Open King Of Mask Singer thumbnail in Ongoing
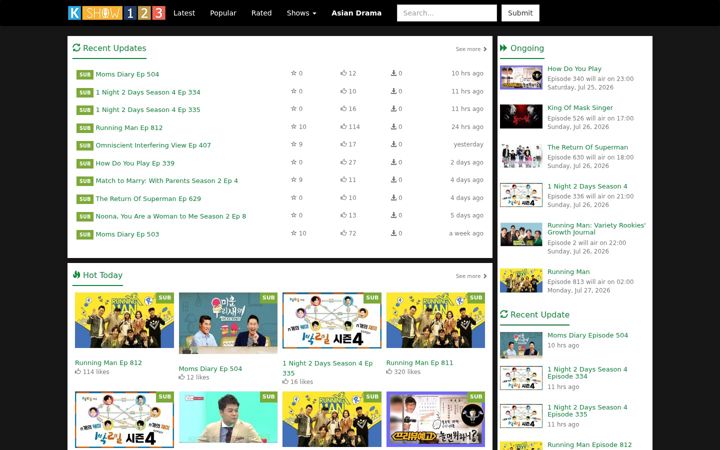This screenshot has height=450, width=720. click(x=521, y=116)
